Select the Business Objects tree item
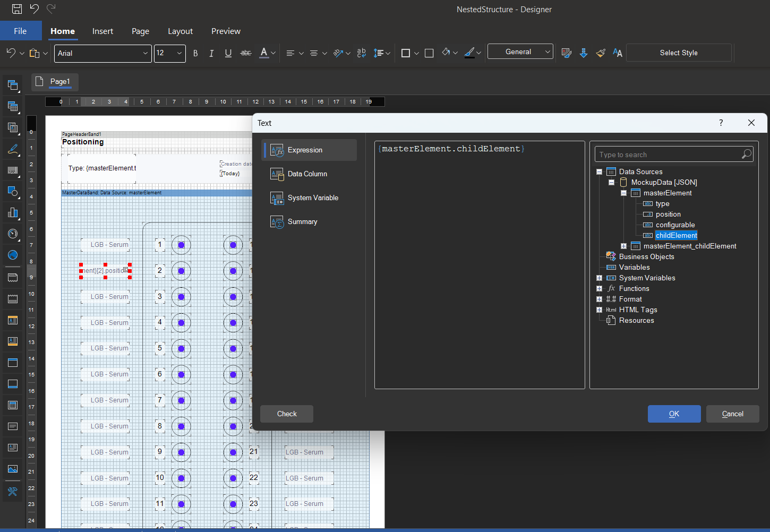 coord(646,256)
